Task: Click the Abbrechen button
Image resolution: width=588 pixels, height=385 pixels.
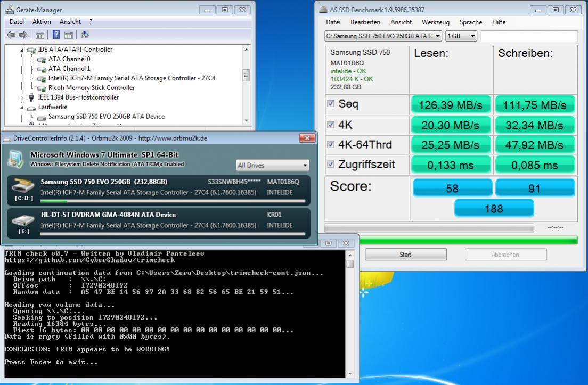Action: pos(505,255)
